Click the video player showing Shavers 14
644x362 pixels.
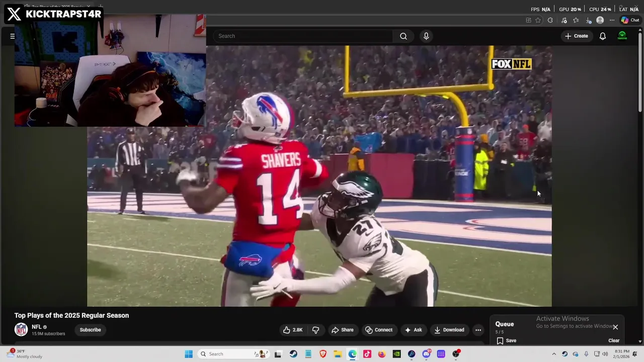tap(319, 176)
